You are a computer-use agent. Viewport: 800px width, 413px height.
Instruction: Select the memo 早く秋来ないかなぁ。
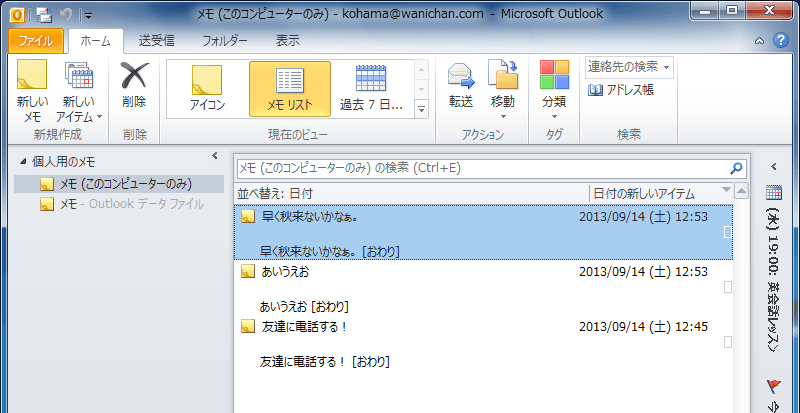click(484, 232)
